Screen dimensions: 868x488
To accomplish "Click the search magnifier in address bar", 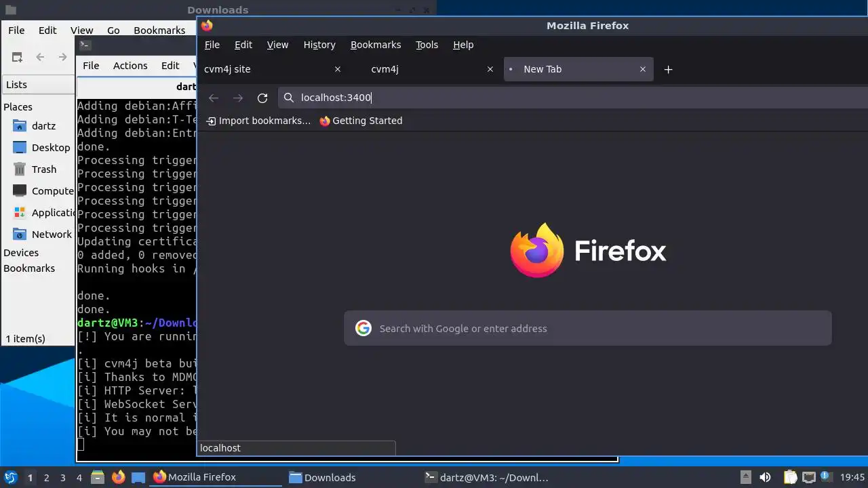I will pyautogui.click(x=289, y=98).
